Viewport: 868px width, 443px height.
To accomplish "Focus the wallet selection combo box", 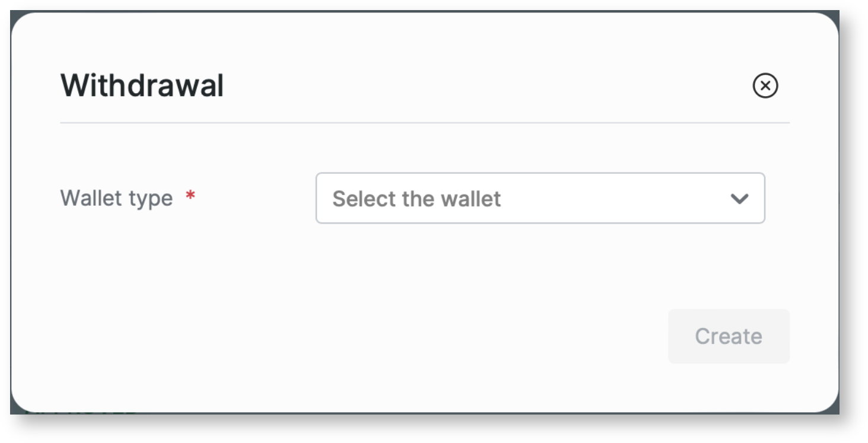I will tap(539, 198).
